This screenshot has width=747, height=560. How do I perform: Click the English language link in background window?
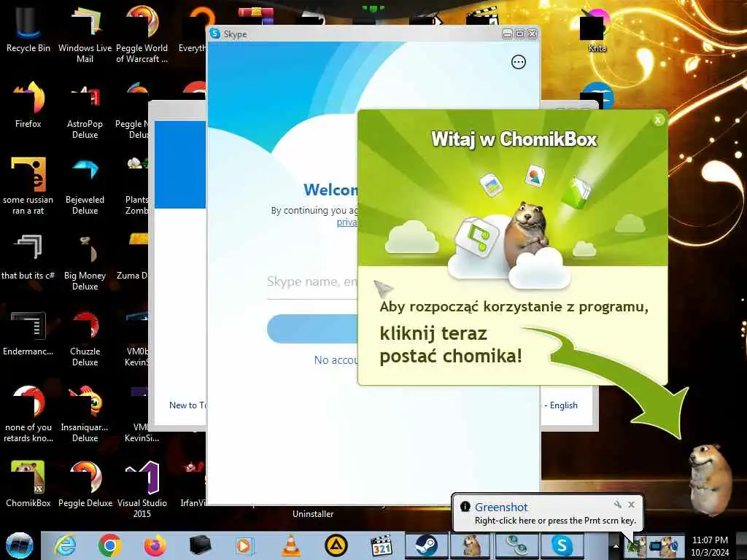(x=564, y=405)
